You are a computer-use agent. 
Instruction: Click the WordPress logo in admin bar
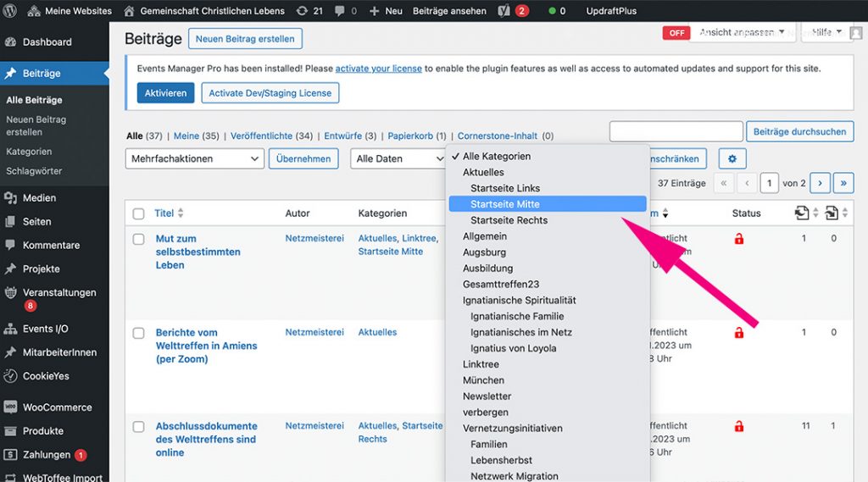click(11, 11)
